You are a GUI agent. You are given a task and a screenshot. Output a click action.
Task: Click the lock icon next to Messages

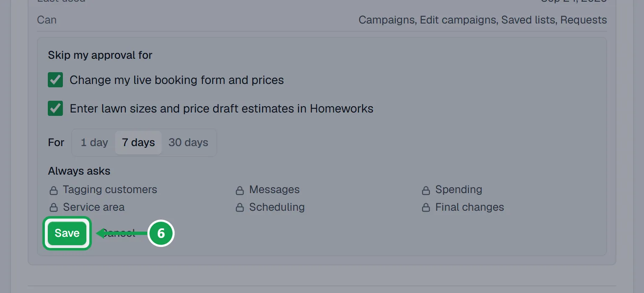click(240, 191)
